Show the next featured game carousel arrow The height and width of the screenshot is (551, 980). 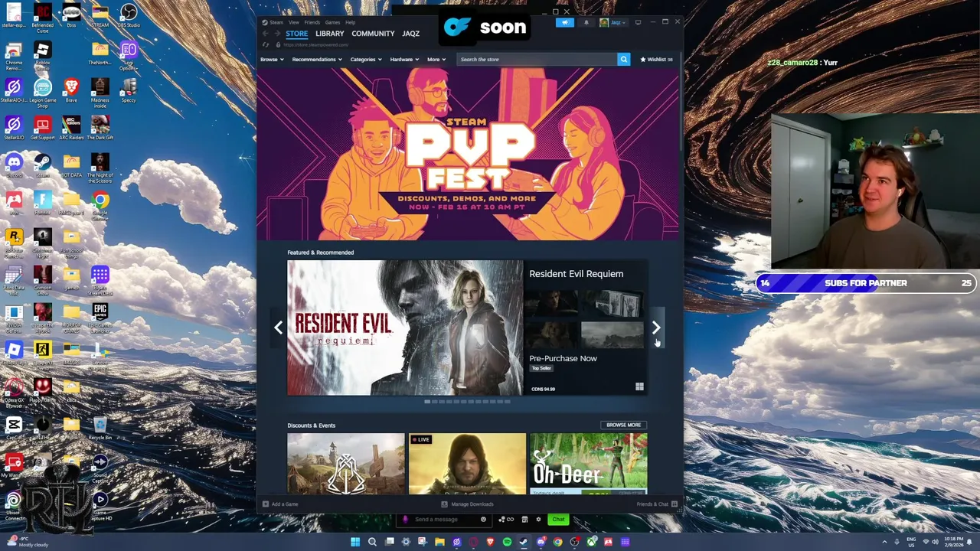tap(656, 328)
